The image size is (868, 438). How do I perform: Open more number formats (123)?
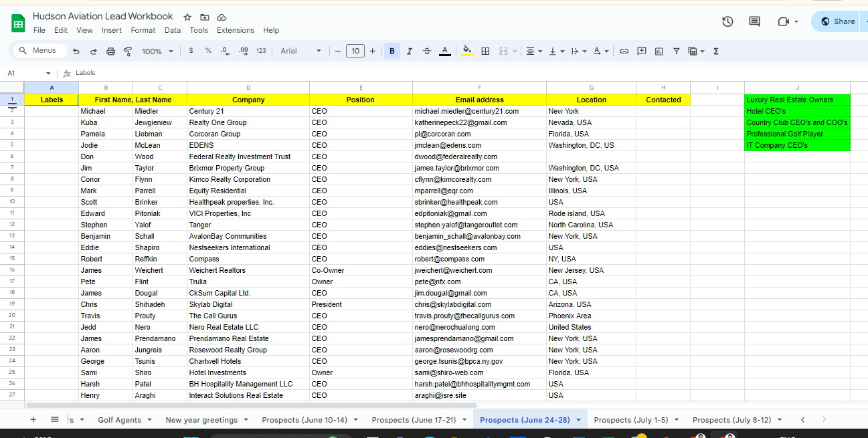tap(261, 51)
